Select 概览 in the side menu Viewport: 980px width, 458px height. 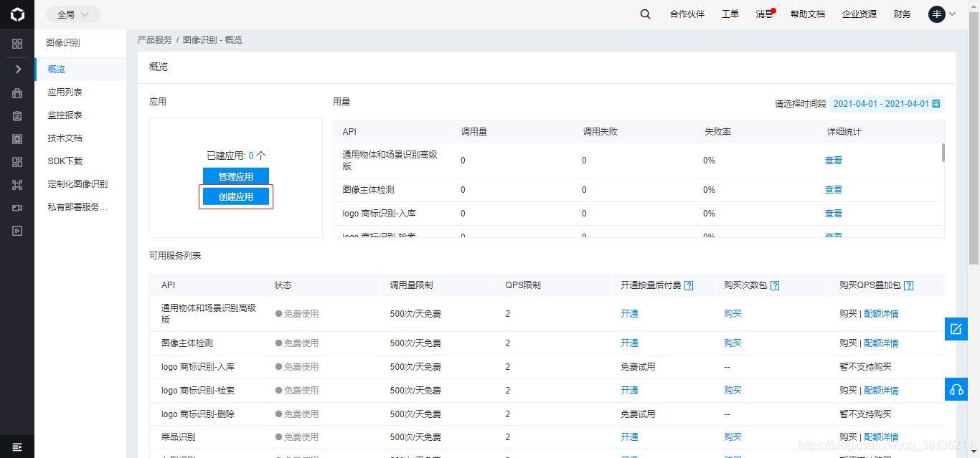(x=80, y=70)
